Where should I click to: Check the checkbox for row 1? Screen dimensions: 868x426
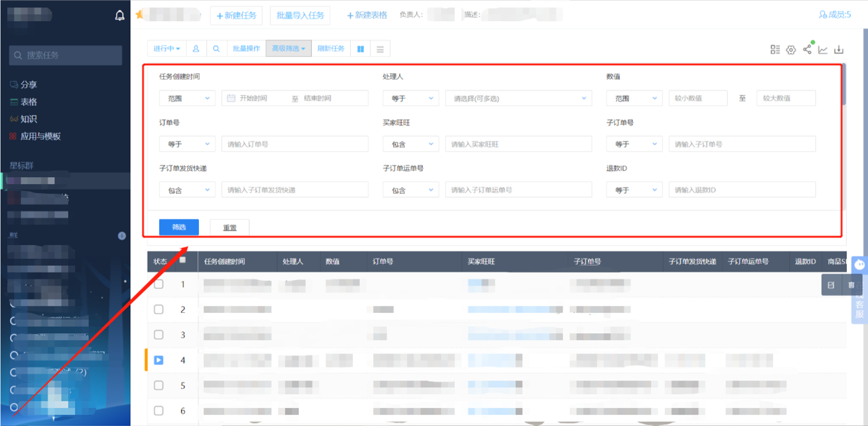[x=159, y=284]
